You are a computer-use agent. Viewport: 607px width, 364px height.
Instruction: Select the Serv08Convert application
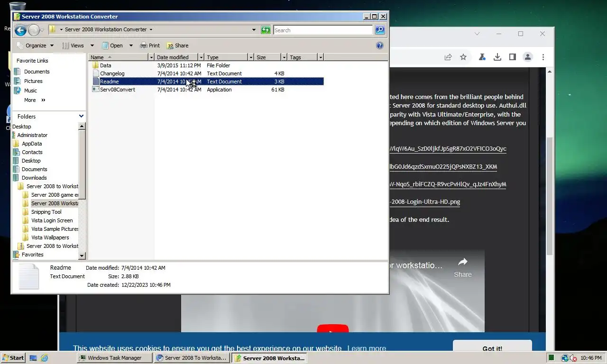click(117, 90)
